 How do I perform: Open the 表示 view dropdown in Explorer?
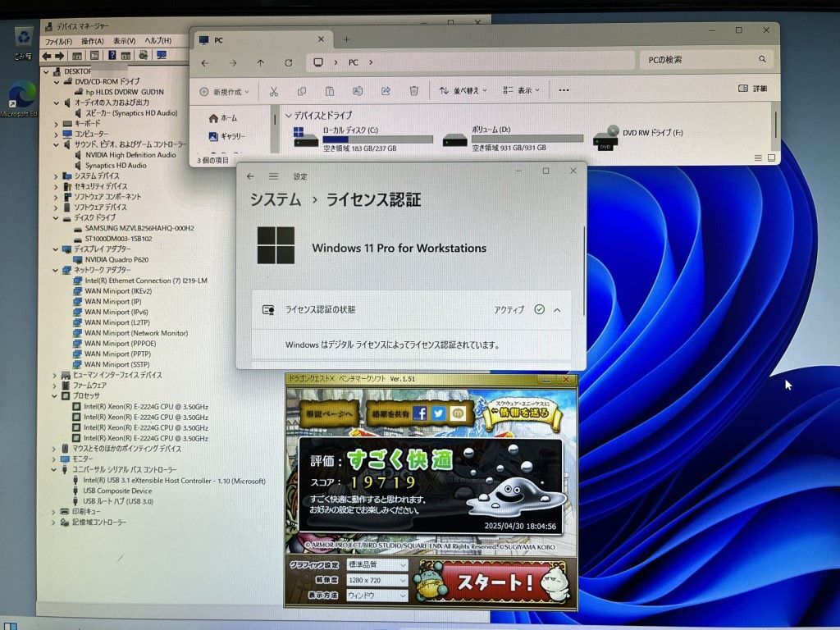click(x=521, y=90)
